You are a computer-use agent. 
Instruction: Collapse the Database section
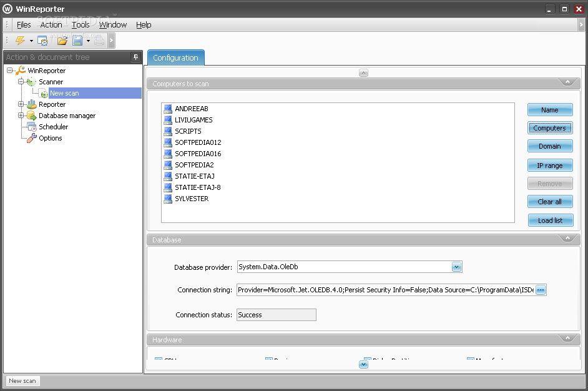pos(568,238)
